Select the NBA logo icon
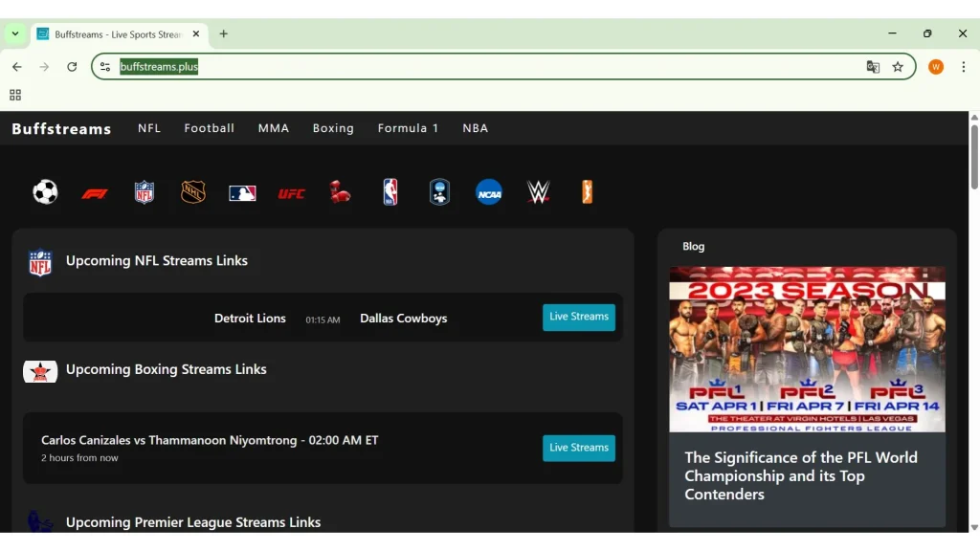The width and height of the screenshot is (980, 551). 390,192
